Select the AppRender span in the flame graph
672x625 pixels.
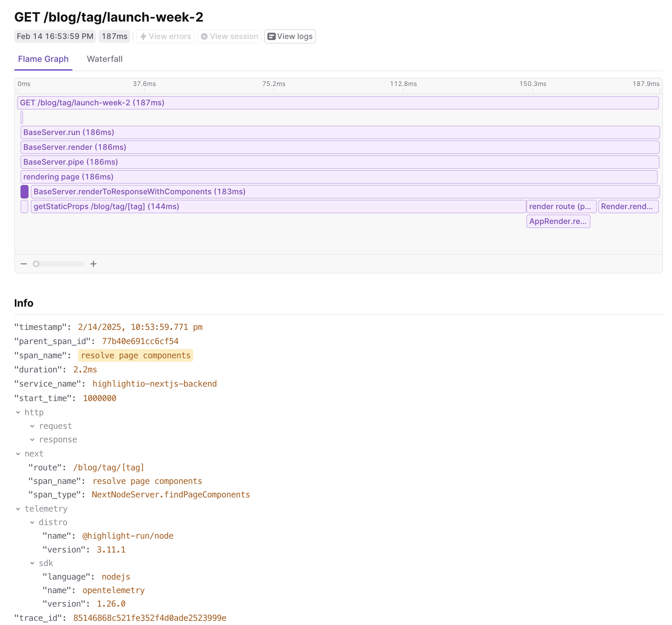pos(558,221)
